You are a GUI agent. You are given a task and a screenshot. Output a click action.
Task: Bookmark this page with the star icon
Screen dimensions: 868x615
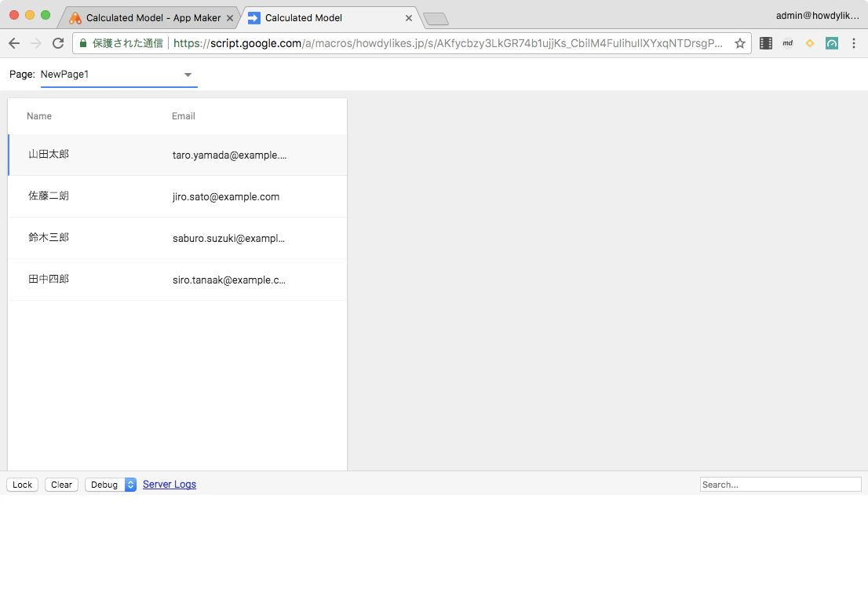click(x=739, y=43)
